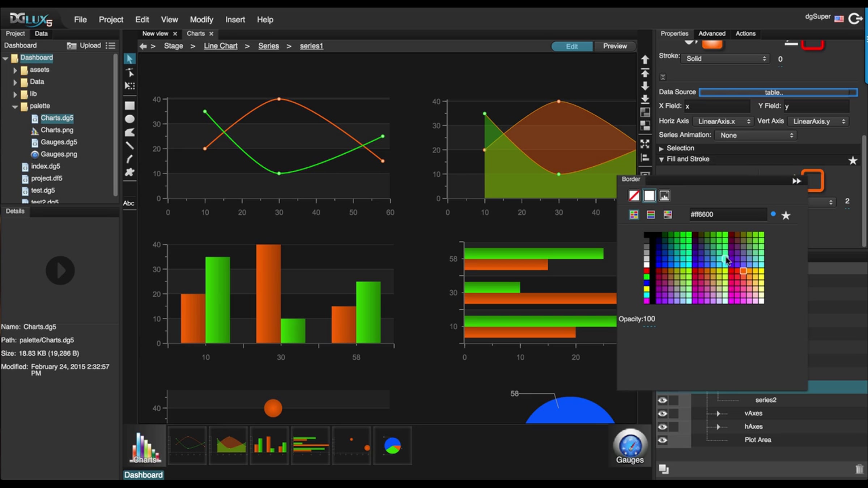
Task: Click the bring to front arrow icon
Action: click(x=645, y=73)
